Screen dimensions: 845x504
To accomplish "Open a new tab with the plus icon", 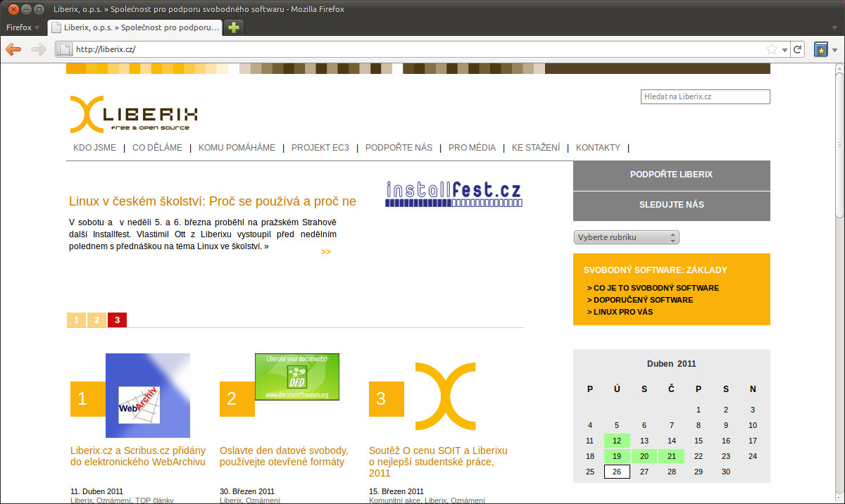I will pos(234,27).
